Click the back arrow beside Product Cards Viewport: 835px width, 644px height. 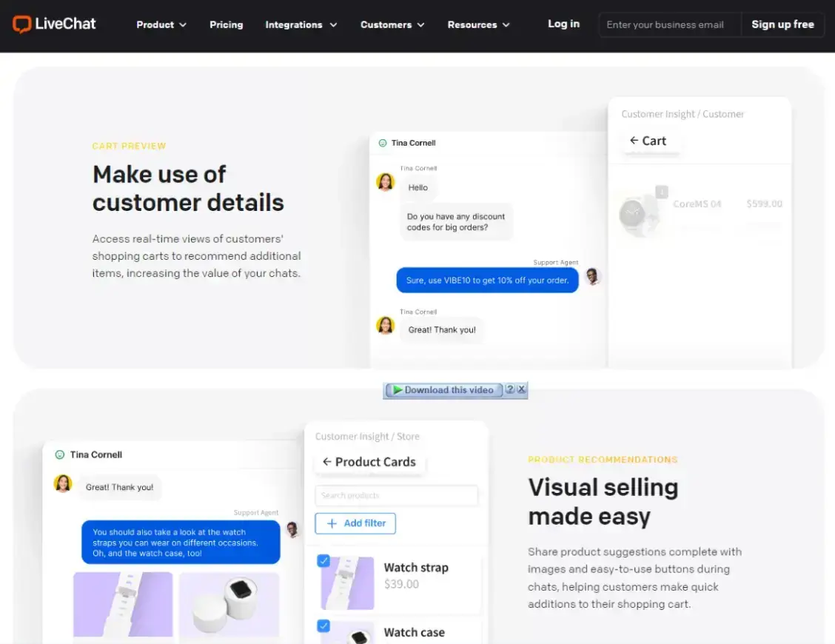coord(326,462)
